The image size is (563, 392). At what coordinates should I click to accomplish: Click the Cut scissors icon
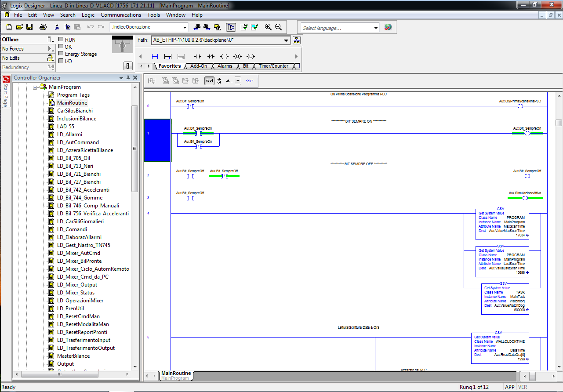[57, 27]
